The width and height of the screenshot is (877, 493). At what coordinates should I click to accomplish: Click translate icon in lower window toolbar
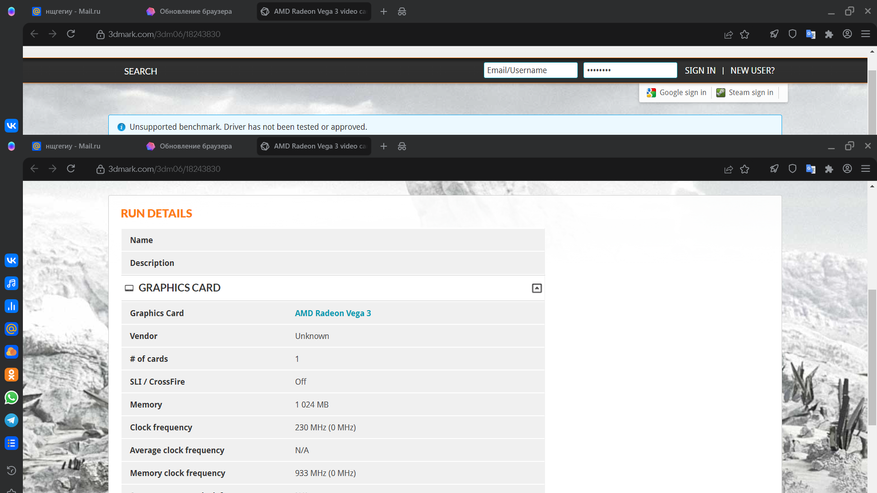[x=810, y=169]
